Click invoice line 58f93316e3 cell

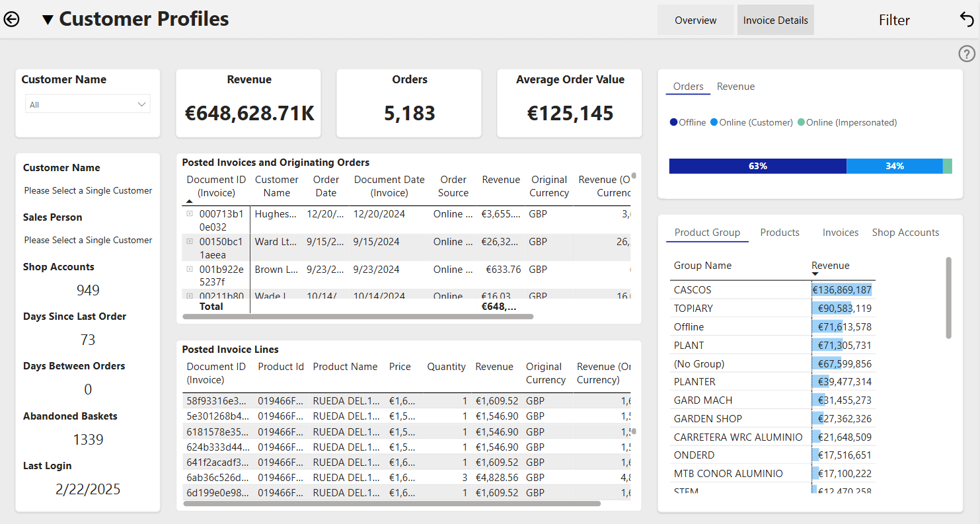217,401
